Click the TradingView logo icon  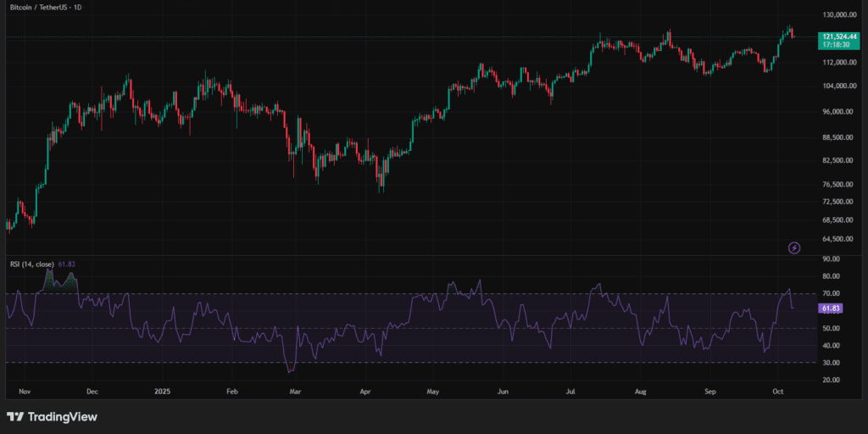tap(14, 416)
